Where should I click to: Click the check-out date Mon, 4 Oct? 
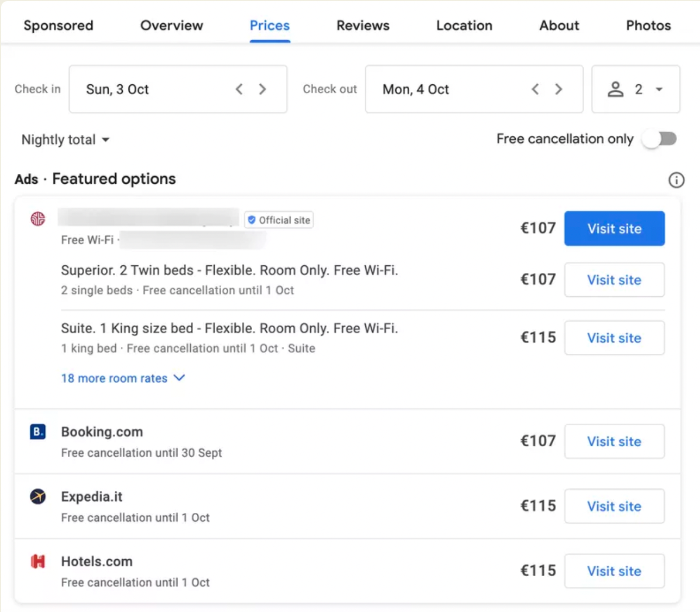coord(416,89)
